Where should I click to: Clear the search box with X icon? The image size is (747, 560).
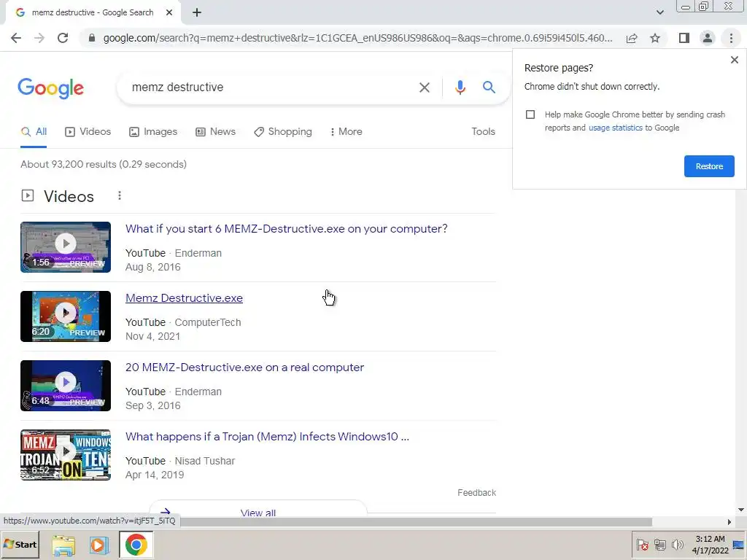pos(424,87)
